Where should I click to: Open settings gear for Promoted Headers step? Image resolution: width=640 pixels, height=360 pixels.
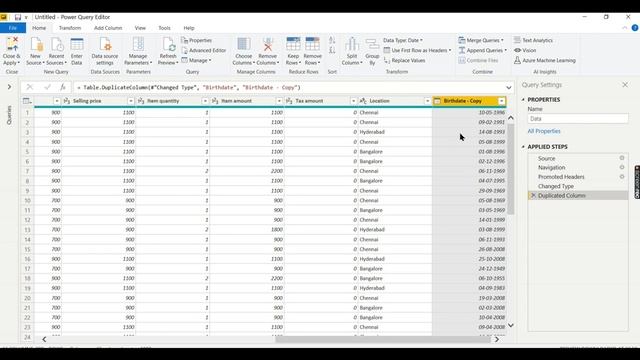tap(622, 177)
